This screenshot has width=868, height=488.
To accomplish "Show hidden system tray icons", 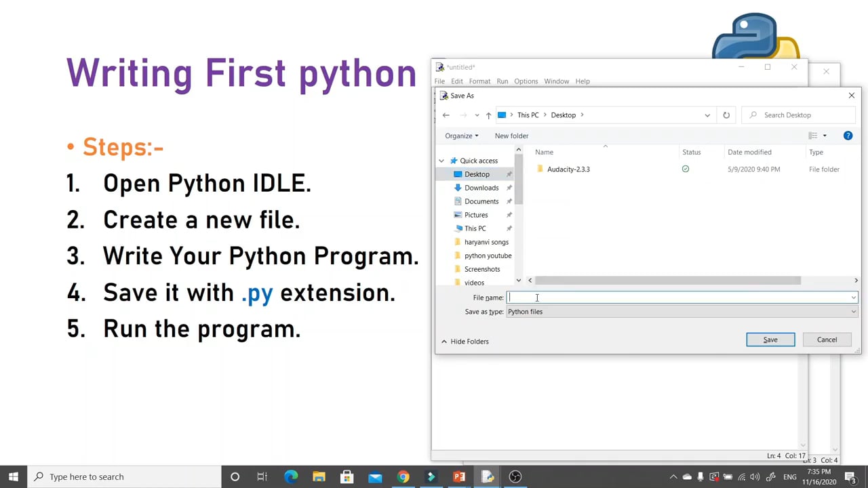I will click(673, 476).
